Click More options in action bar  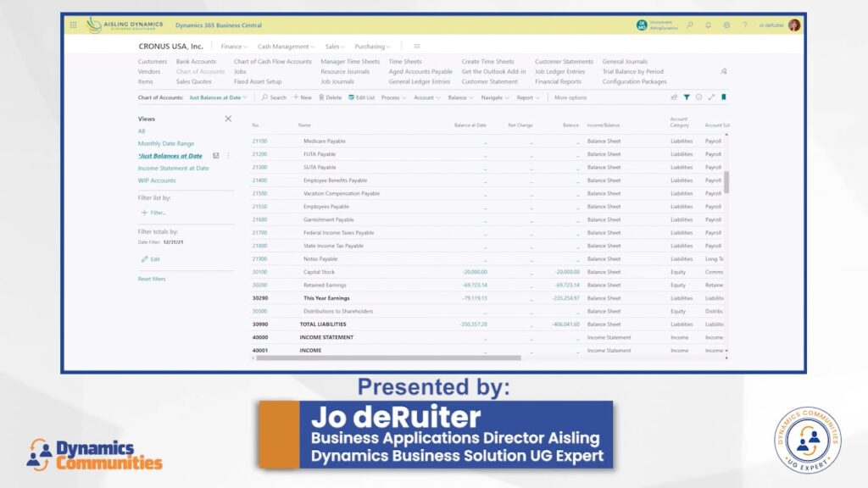[570, 97]
